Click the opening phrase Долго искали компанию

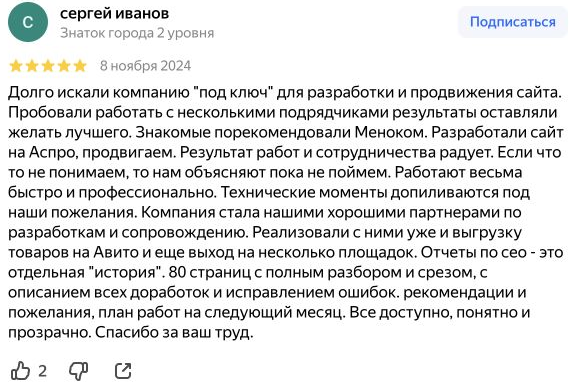(99, 92)
